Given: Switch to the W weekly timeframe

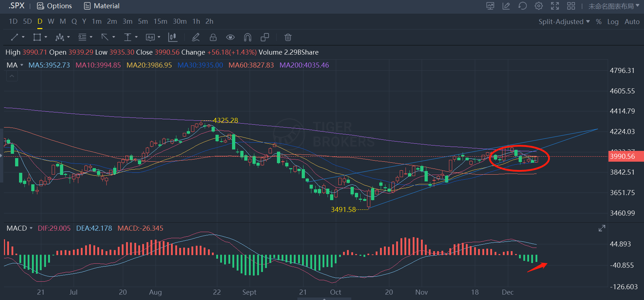Looking at the screenshot, I should point(51,22).
